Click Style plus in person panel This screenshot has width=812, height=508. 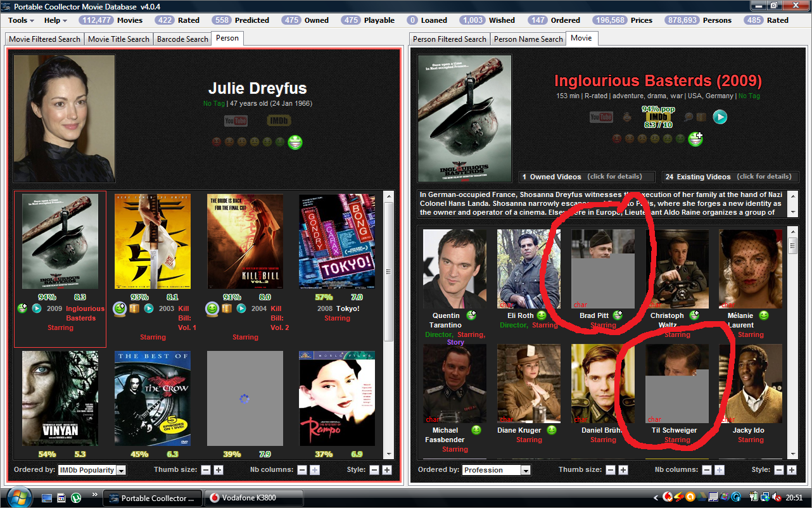point(387,470)
